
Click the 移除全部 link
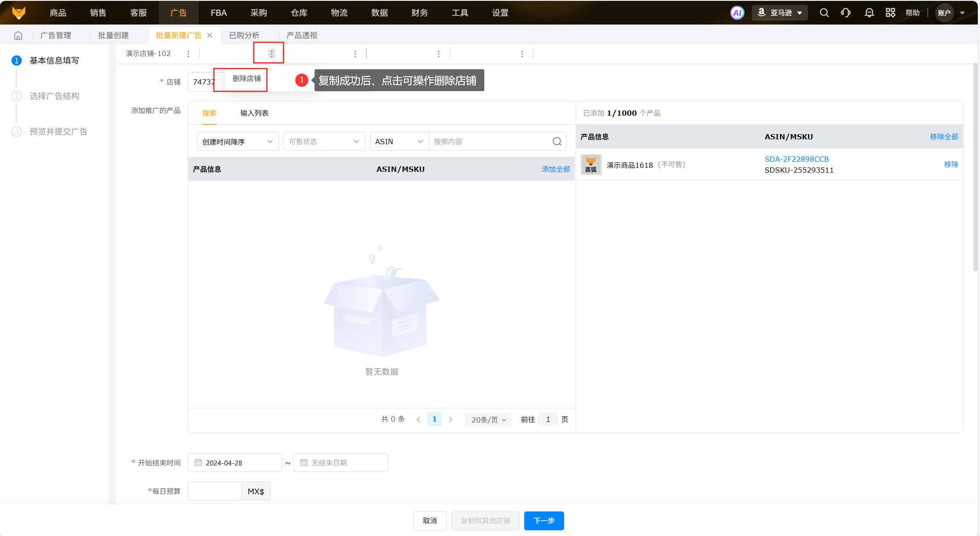click(944, 137)
